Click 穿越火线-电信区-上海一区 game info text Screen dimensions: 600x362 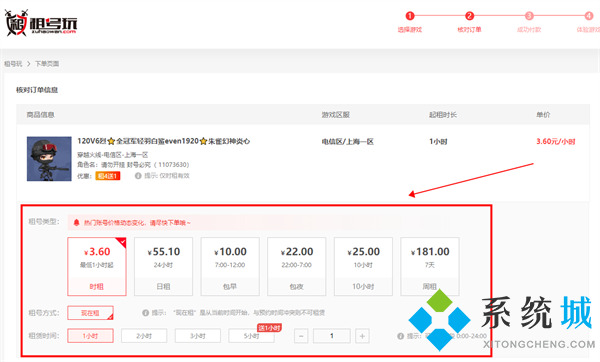112,155
